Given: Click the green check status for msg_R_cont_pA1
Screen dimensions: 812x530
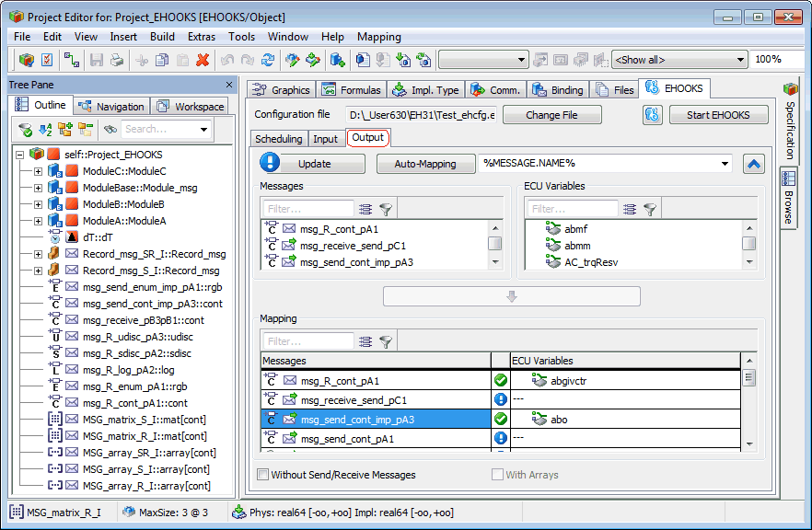Looking at the screenshot, I should tap(500, 380).
